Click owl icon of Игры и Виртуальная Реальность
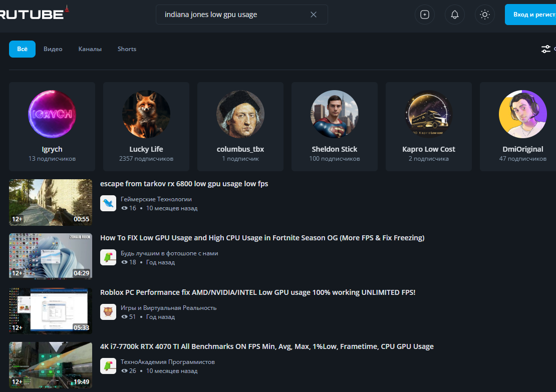Screen dimensions: 556x392 (108, 312)
